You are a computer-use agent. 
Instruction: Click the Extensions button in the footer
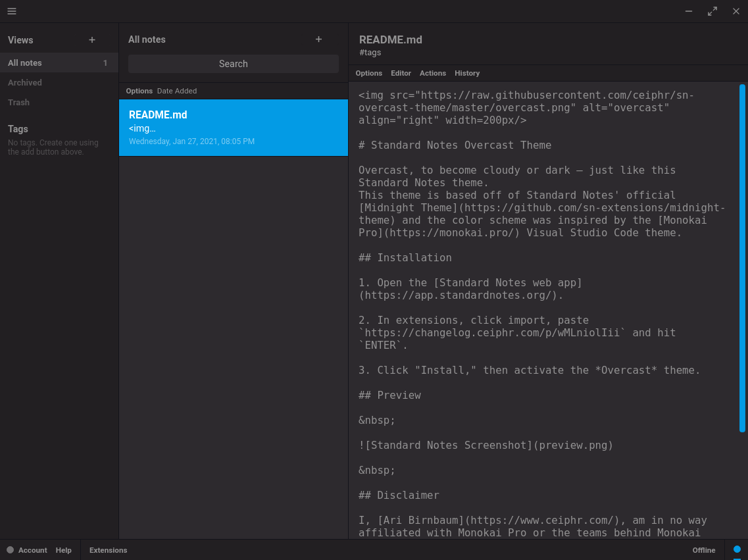tap(108, 550)
